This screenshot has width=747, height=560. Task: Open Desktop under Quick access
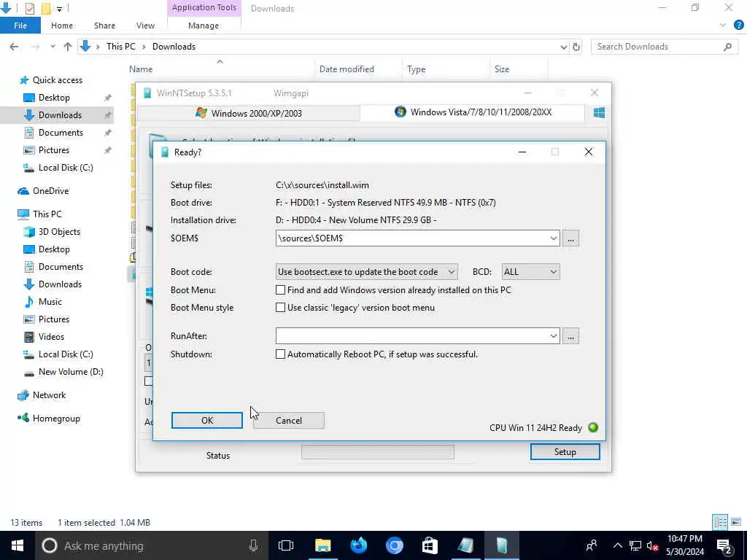[x=54, y=98]
